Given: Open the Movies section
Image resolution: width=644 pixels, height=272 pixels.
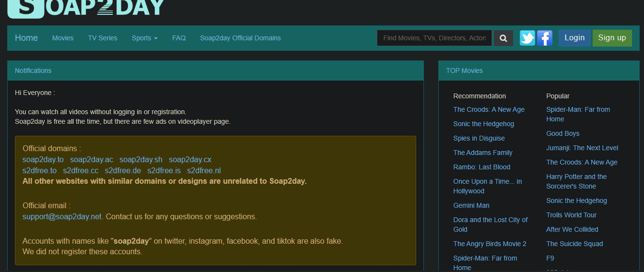Looking at the screenshot, I should click(63, 38).
